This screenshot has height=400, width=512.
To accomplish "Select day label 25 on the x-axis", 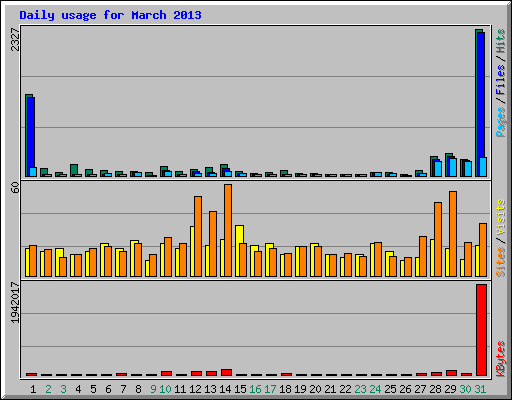I will (x=390, y=389).
